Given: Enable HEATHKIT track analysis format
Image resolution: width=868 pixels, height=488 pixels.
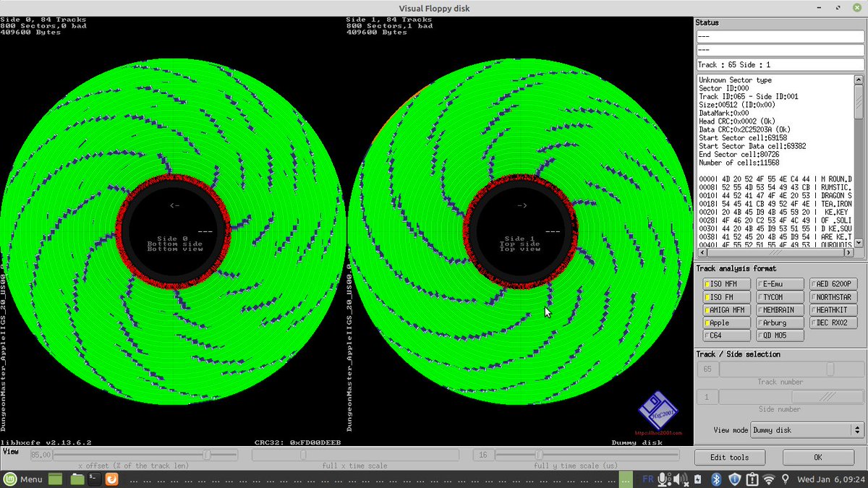Looking at the screenshot, I should pyautogui.click(x=833, y=310).
